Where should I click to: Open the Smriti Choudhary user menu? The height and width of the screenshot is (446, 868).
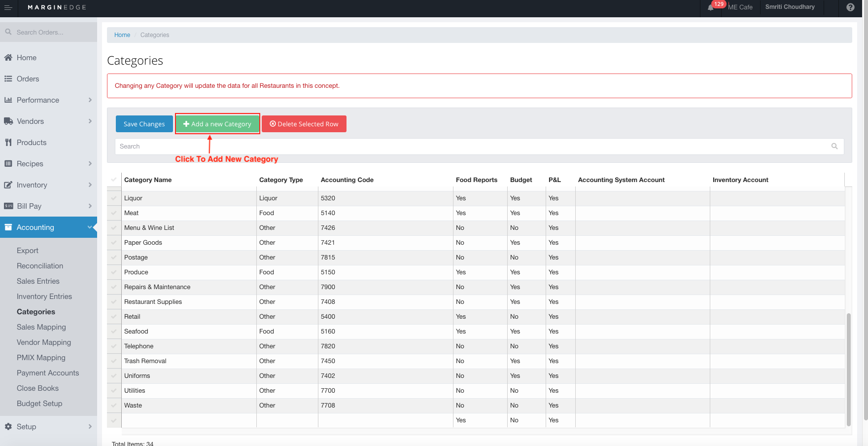790,7
